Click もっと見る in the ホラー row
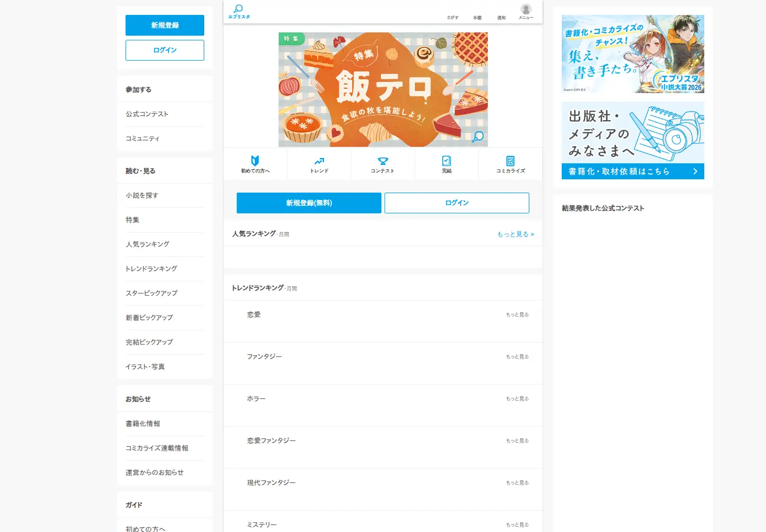 pos(518,398)
